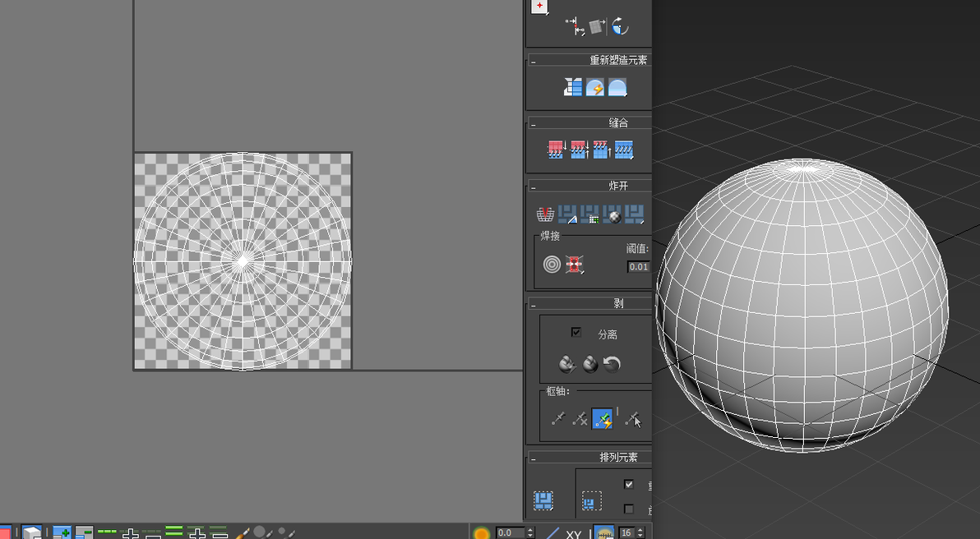Click the Relax Until Flat lightning icon
The height and width of the screenshot is (539, 980).
pos(595,87)
